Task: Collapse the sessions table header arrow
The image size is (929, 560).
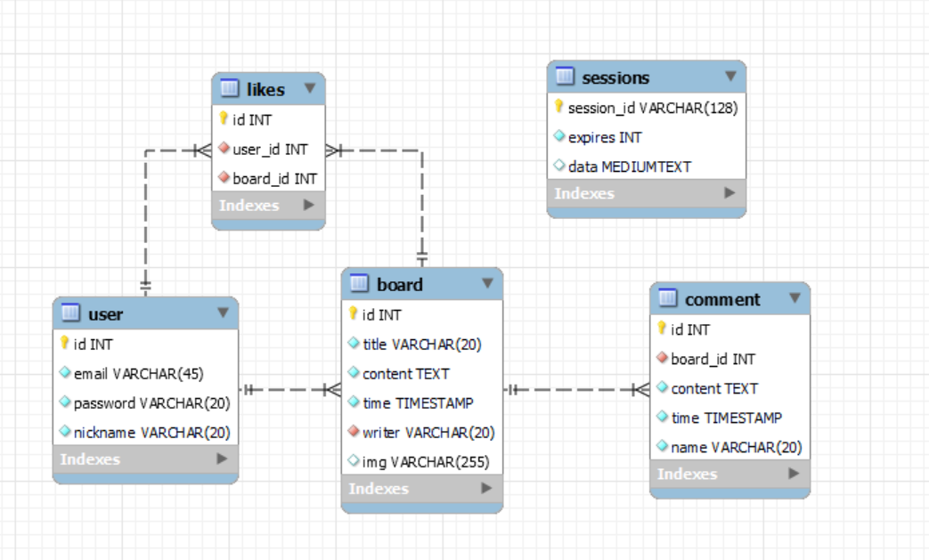Action: click(730, 76)
